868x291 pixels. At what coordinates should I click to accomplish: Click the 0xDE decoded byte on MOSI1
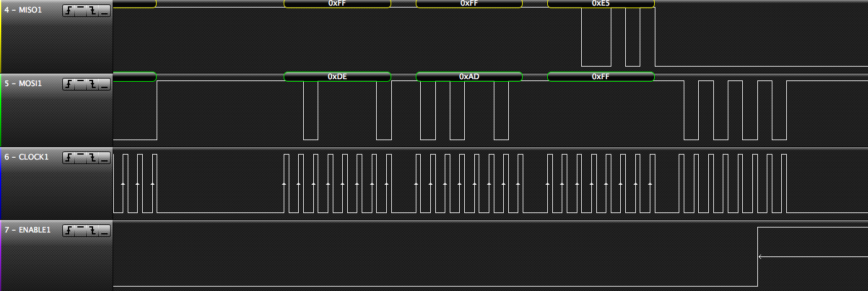pos(337,76)
